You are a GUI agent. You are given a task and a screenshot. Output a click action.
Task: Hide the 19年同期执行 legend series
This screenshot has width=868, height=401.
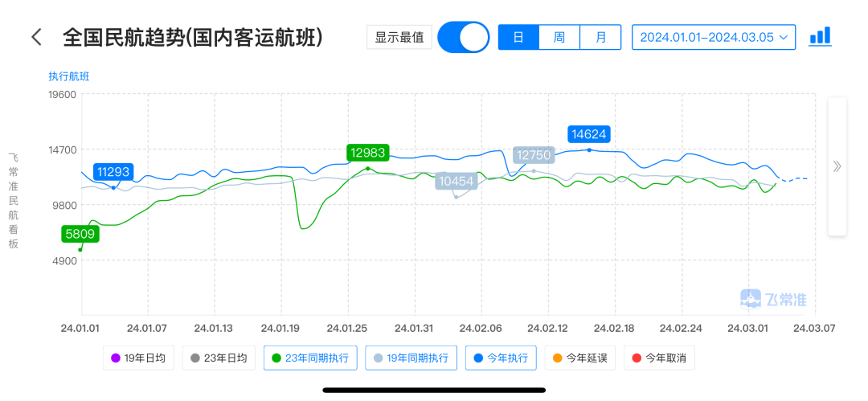pos(411,358)
